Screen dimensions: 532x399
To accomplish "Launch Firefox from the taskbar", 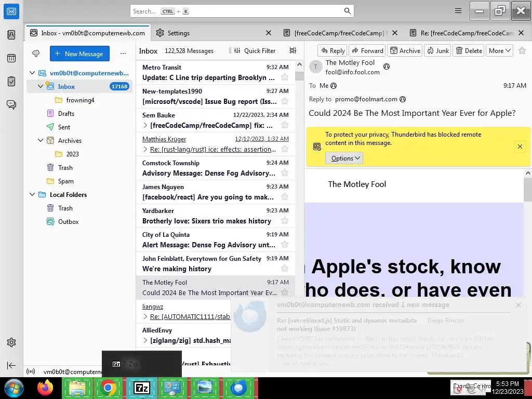I will (45, 388).
